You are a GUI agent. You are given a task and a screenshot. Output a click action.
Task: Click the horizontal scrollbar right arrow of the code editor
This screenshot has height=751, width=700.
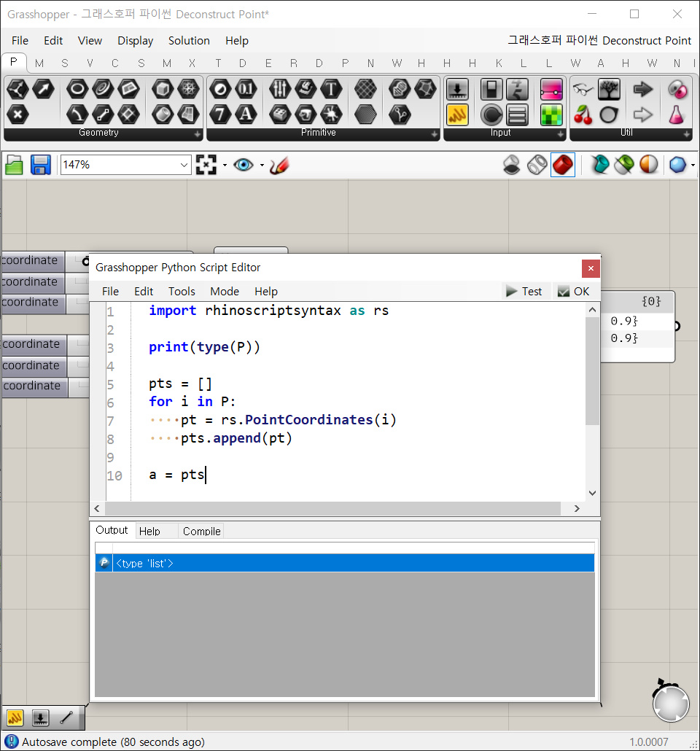(577, 509)
